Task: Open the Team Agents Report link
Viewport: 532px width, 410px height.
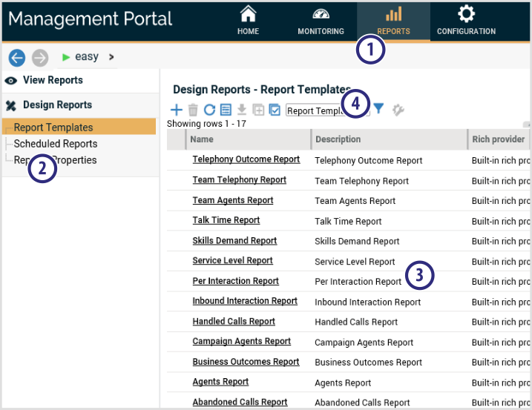Action: click(233, 200)
